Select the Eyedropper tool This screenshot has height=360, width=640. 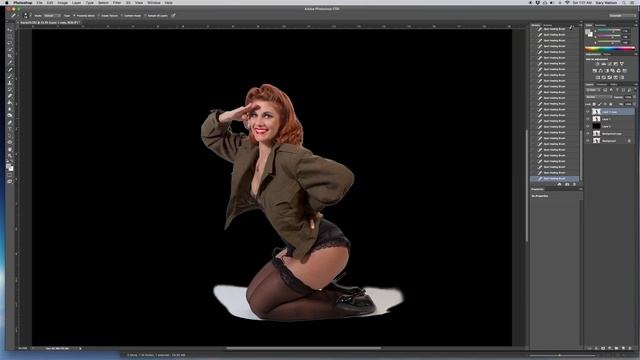tap(10, 62)
